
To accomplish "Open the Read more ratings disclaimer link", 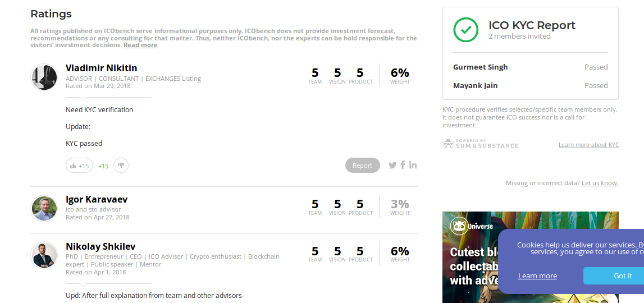I will click(x=140, y=45).
